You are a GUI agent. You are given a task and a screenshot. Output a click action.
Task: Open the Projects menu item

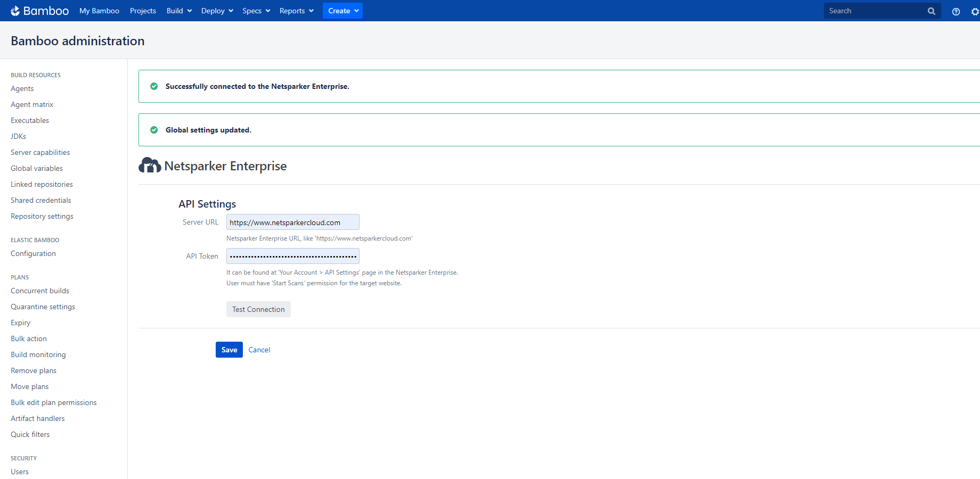(x=143, y=11)
